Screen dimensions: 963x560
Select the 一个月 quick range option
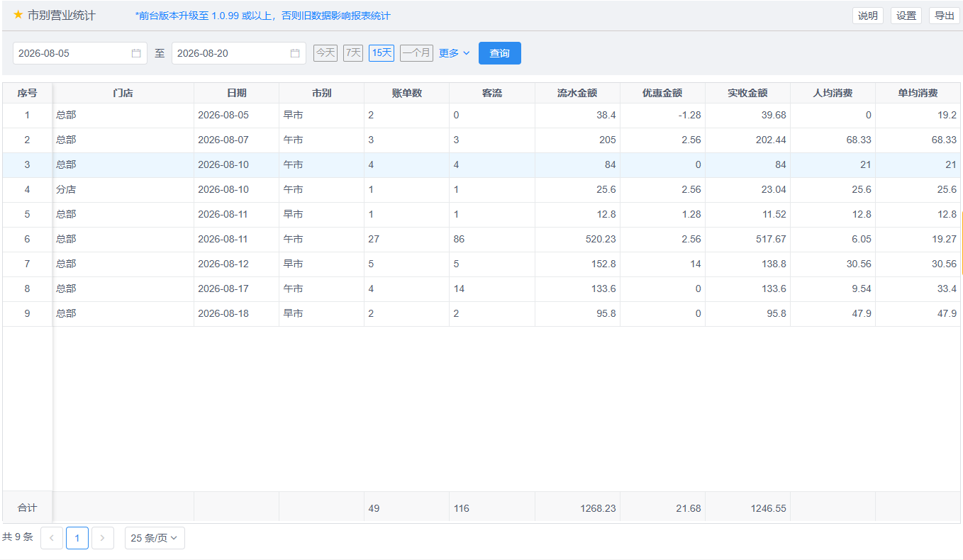point(416,53)
